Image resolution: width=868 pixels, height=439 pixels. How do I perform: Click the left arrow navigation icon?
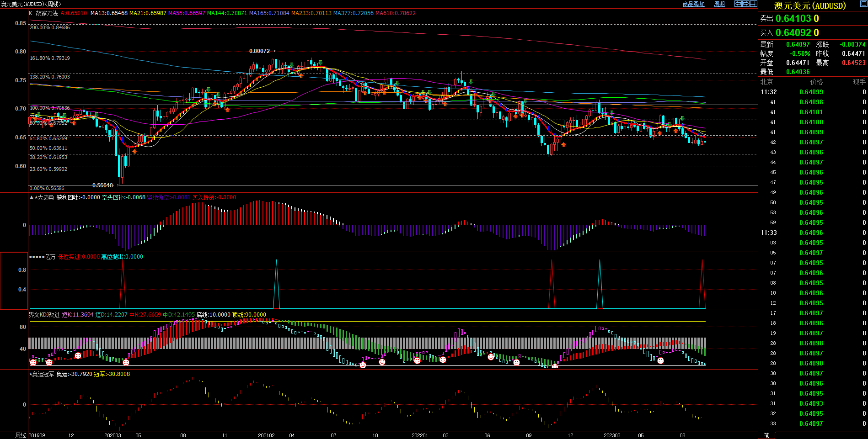tap(738, 4)
